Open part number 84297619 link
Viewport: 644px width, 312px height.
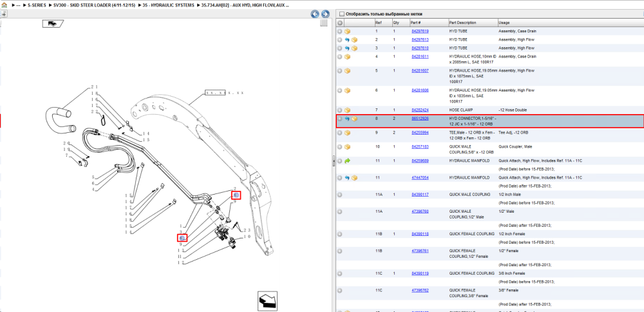pyautogui.click(x=420, y=31)
